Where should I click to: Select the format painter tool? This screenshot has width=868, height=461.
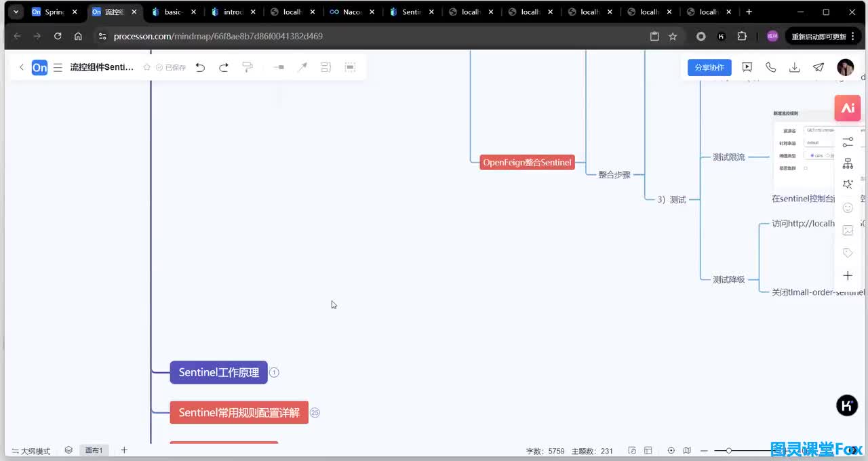coord(248,67)
